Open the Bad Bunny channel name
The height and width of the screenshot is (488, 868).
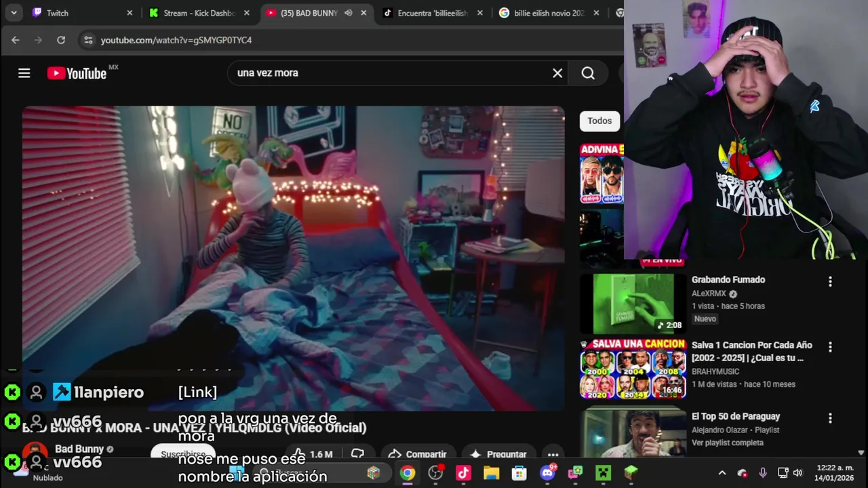(x=79, y=449)
